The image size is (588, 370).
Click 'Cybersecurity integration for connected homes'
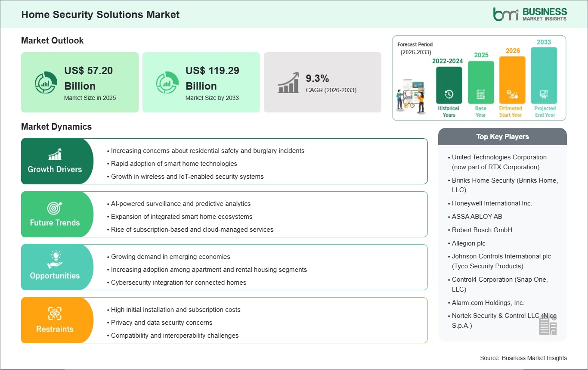(179, 283)
